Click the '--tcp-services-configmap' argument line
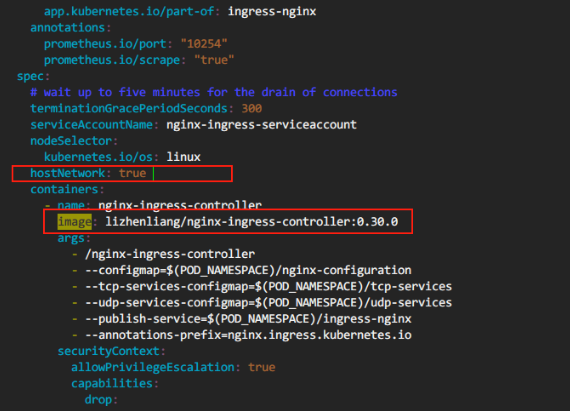This screenshot has width=570, height=411. pyautogui.click(x=269, y=286)
